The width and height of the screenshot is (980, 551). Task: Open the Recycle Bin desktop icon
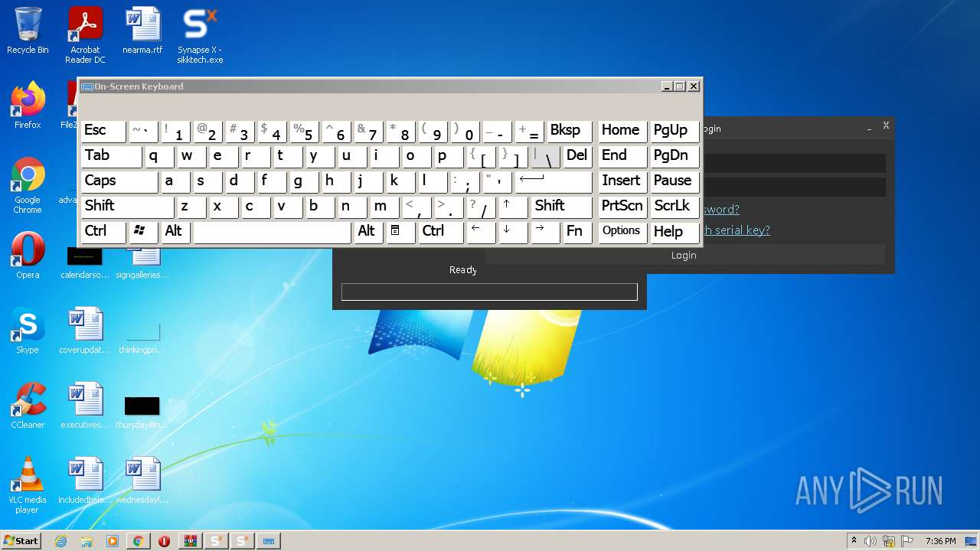click(x=28, y=31)
